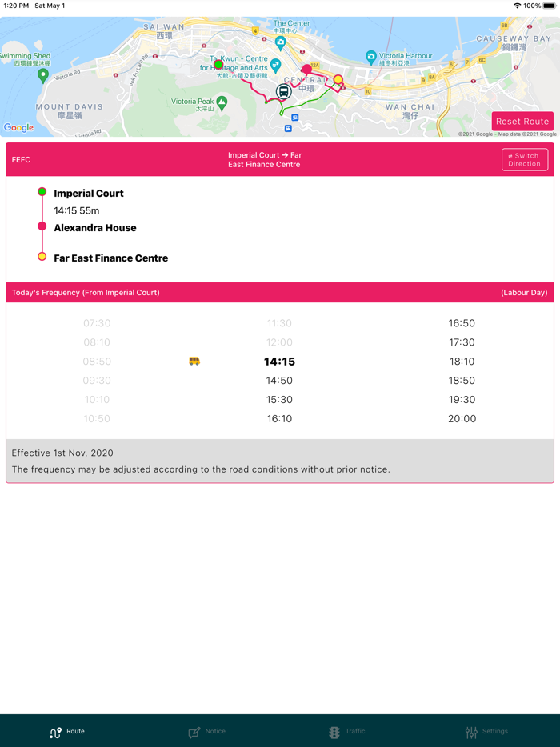Image resolution: width=560 pixels, height=747 pixels.
Task: Switch to the Notice tab
Action: coord(207,731)
